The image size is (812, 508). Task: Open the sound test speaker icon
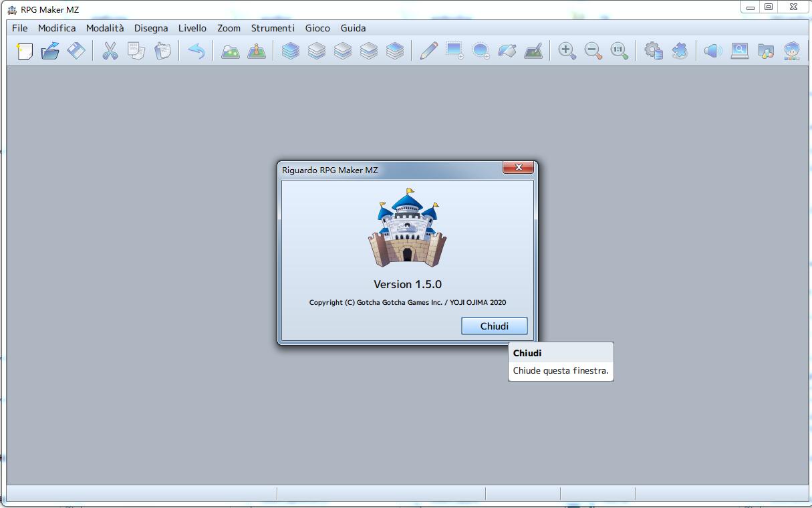(713, 51)
